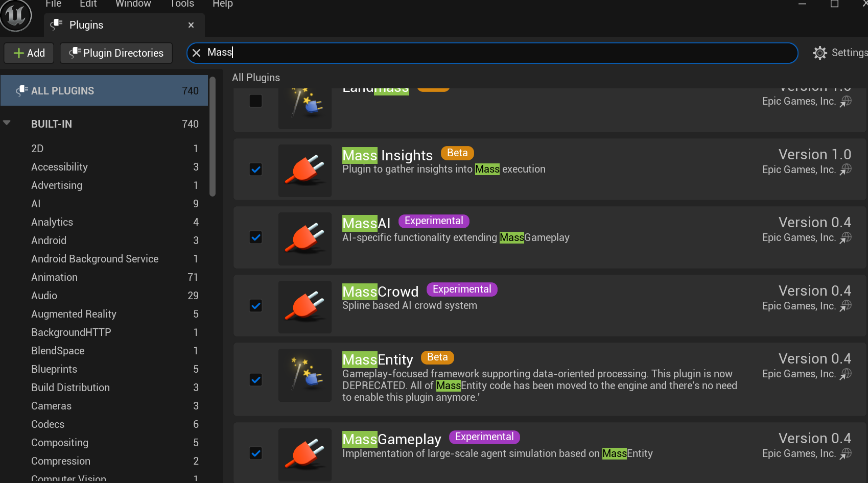Viewport: 868px width, 483px height.
Task: Select the Blueprints category
Action: pyautogui.click(x=104, y=369)
